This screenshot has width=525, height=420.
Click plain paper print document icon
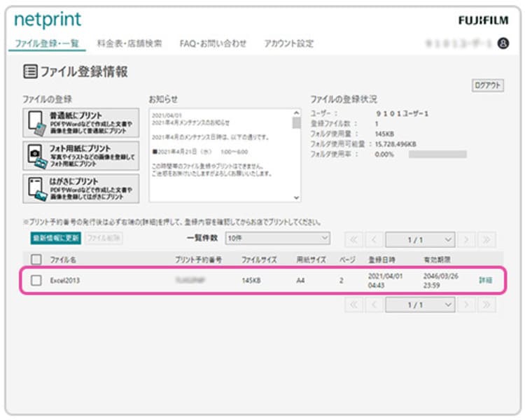coord(36,123)
